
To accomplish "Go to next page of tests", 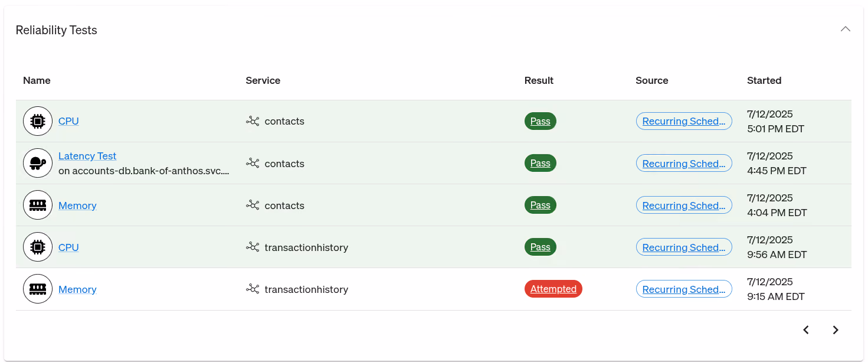I will click(835, 330).
